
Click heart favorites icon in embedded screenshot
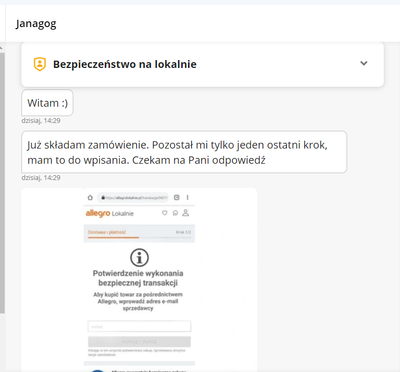pos(164,213)
